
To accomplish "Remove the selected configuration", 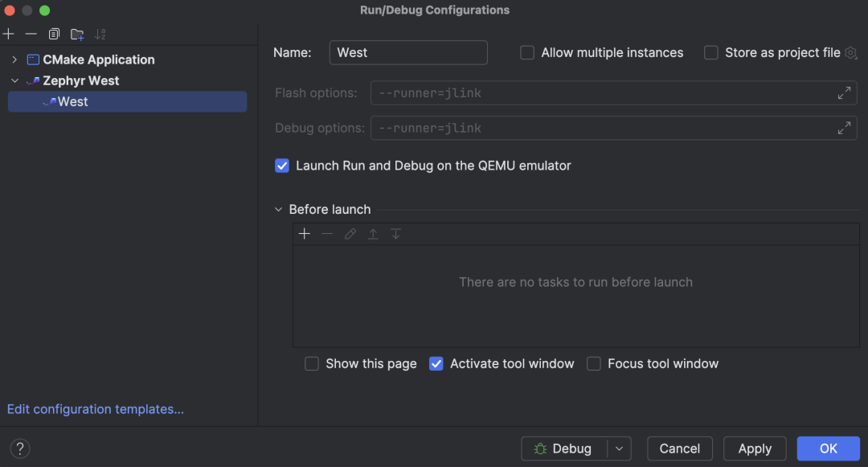I will coord(31,35).
